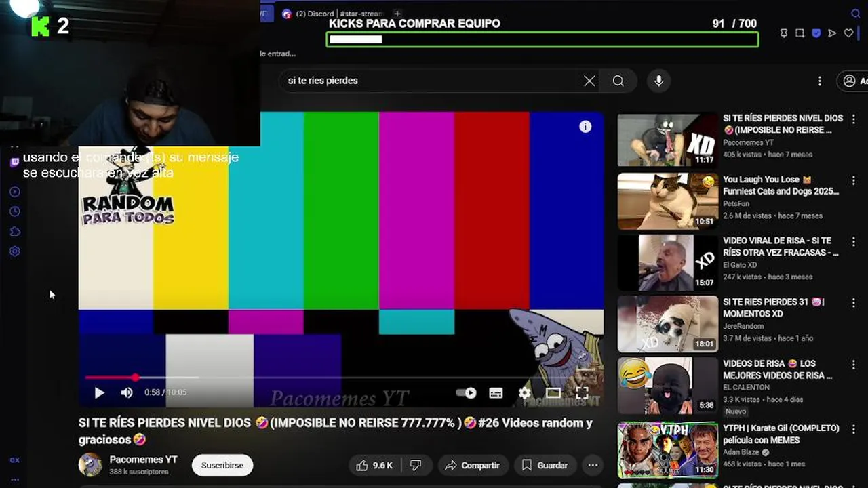Open thumbnail of the 11:17 recommended video
868x488 pixels.
pyautogui.click(x=667, y=140)
